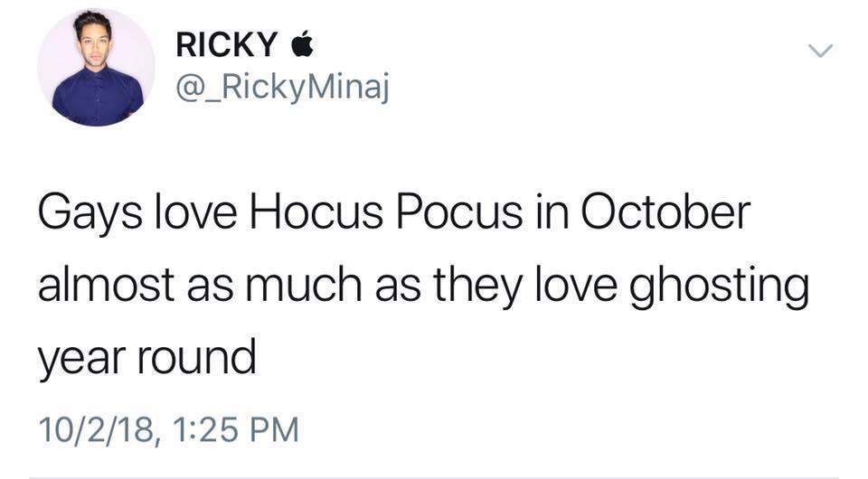This screenshot has height=479, width=868.
Task: Click the 1:25 PM time text
Action: pos(233,426)
